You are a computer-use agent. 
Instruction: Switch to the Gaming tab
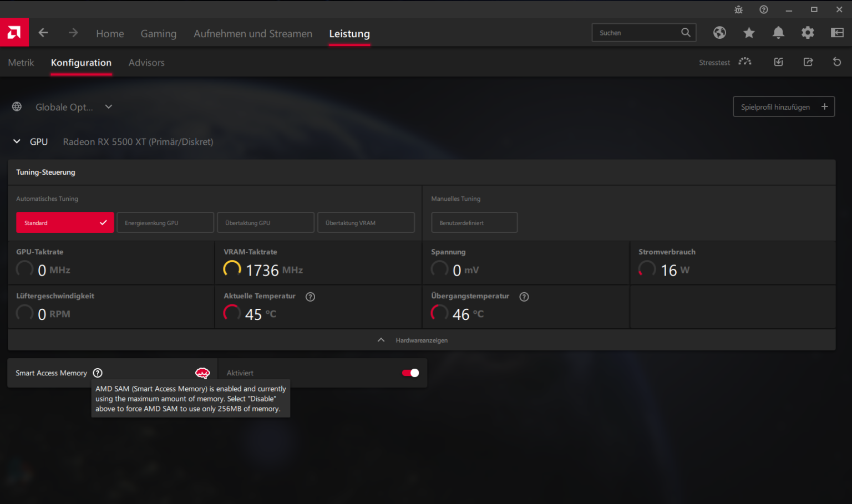point(158,34)
